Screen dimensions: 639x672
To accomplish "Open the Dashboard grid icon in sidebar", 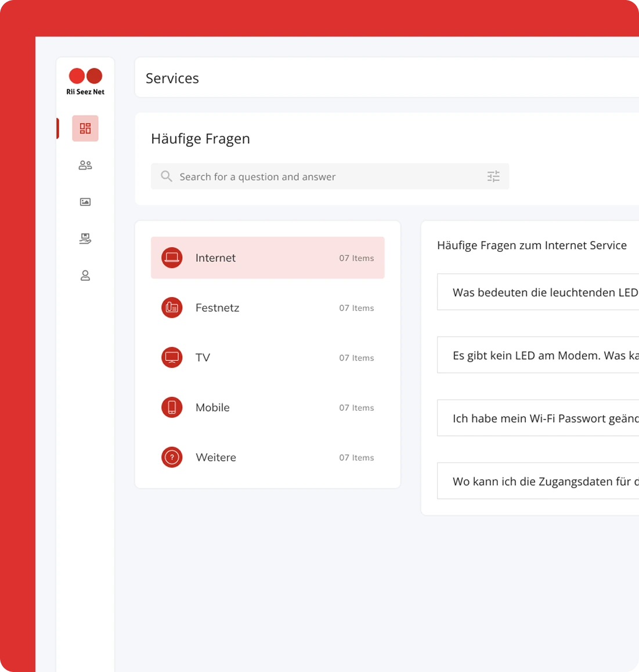I will [85, 128].
